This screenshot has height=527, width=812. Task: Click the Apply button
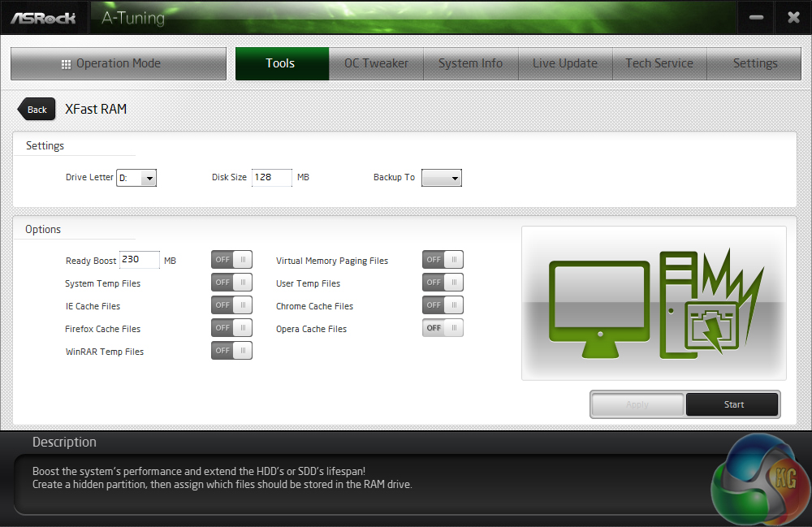click(637, 404)
